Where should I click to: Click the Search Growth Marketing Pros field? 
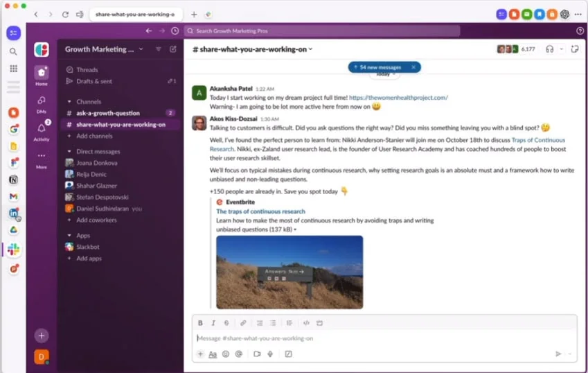click(322, 31)
